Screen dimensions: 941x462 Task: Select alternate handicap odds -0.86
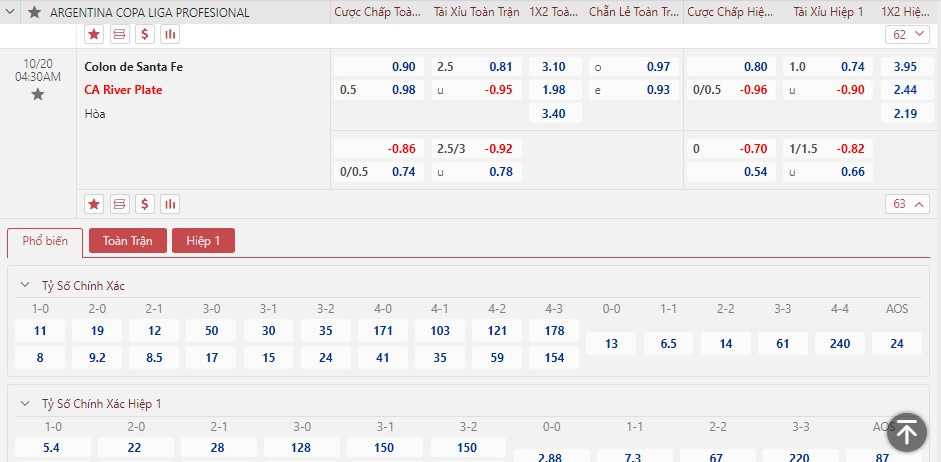pyautogui.click(x=379, y=149)
